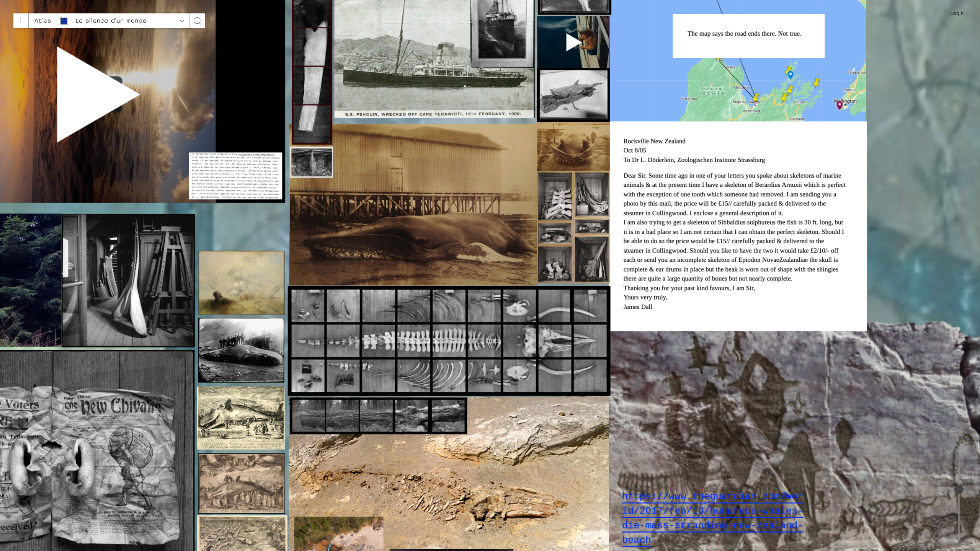Click the search magnifier icon

point(197,21)
